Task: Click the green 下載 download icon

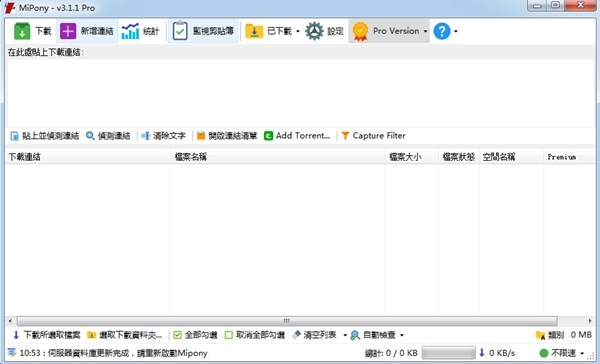Action: tap(22, 31)
